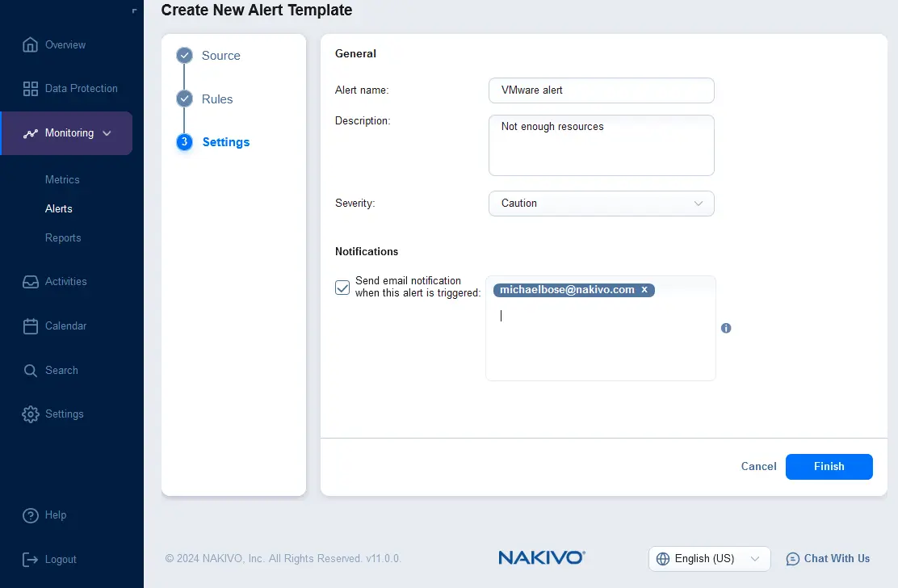Screen dimensions: 898x588
Task: Click the info icon beside email box
Action: tap(726, 328)
